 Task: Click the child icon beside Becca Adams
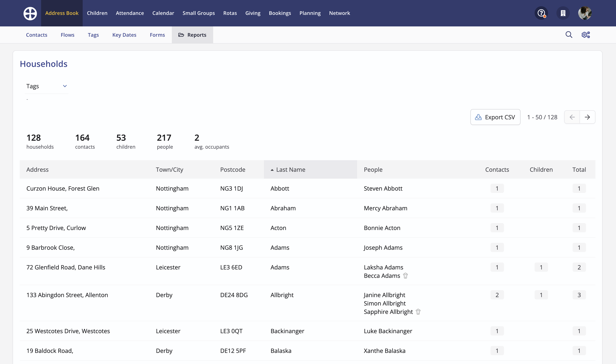[405, 276]
